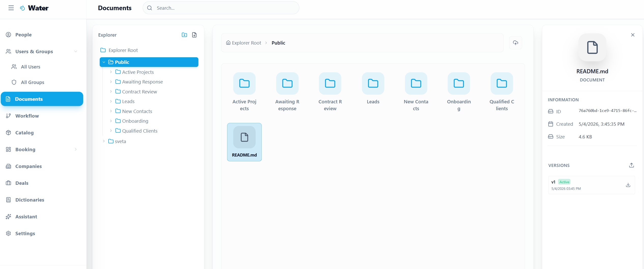Click the Water logo
This screenshot has height=269, width=644.
pyautogui.click(x=34, y=8)
